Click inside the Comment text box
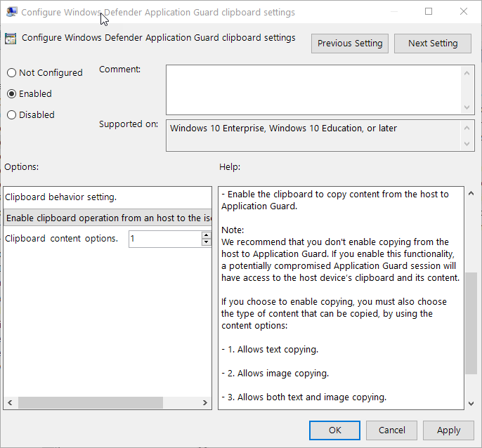The width and height of the screenshot is (482, 448). (x=313, y=90)
